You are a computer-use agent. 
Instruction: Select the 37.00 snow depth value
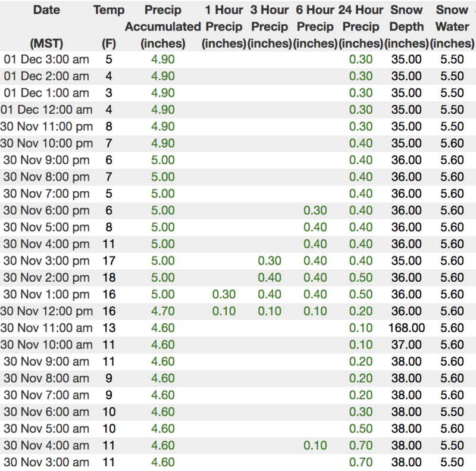coord(406,345)
